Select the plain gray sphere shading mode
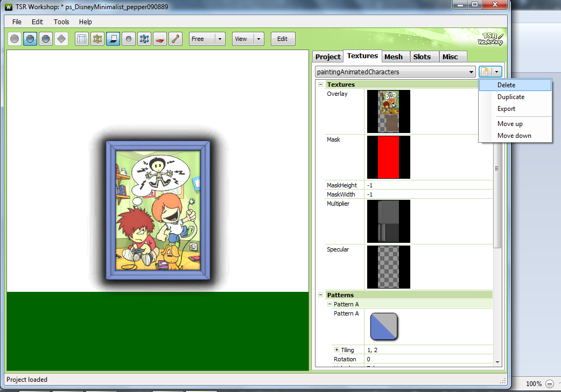The image size is (561, 392). [15, 39]
